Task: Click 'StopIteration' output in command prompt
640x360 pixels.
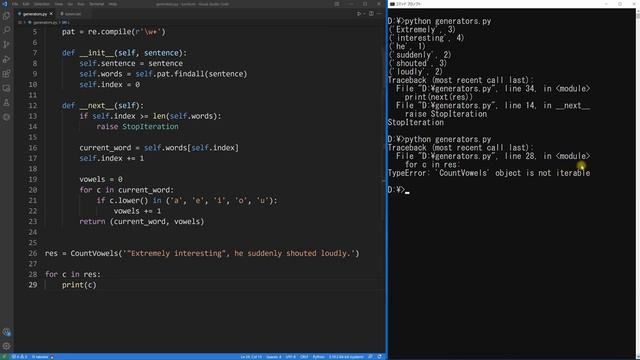Action: pos(416,122)
